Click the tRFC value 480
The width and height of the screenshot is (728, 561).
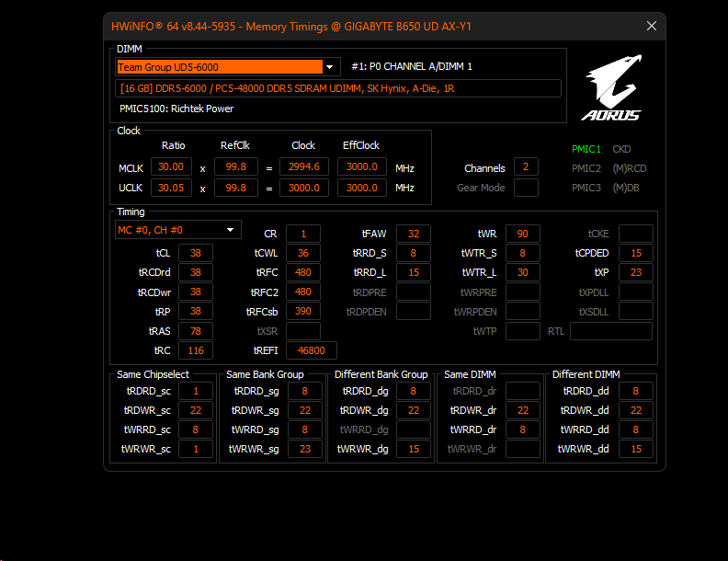(x=303, y=272)
